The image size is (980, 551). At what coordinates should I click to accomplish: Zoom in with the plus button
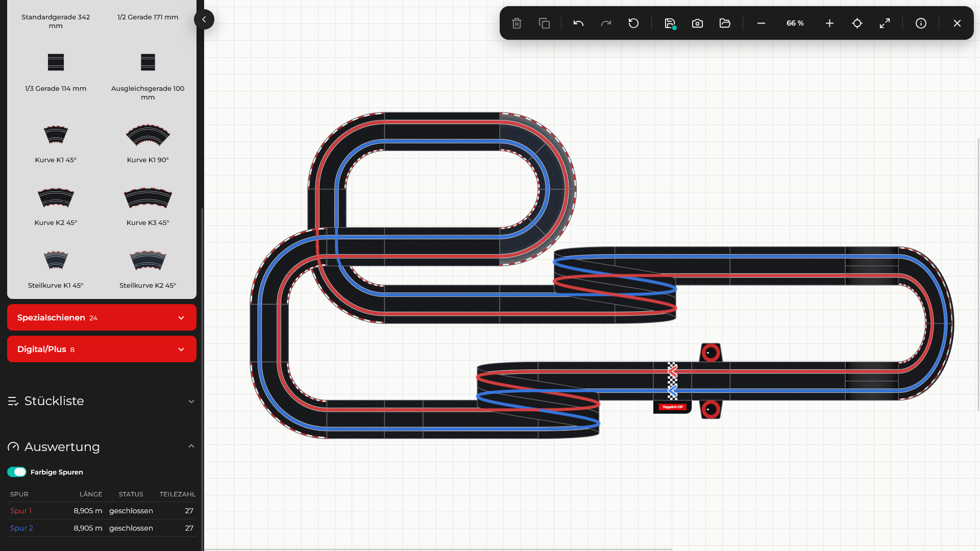[829, 23]
